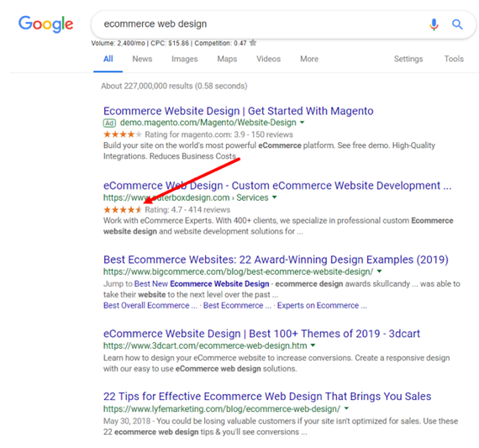This screenshot has width=479, height=448.
Task: Click 'Rating: 4.7 - 414 reviews' text
Action: (187, 209)
